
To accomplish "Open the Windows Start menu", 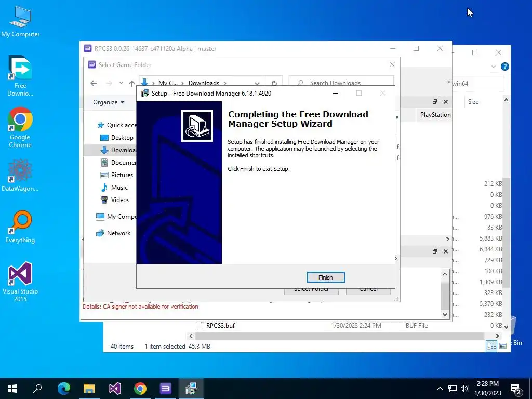I will 12,389.
